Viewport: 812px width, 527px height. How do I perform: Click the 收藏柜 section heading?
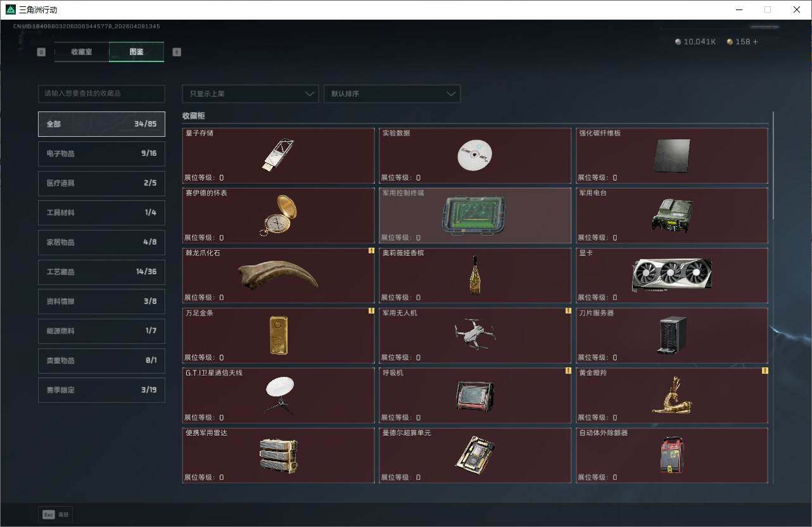point(194,116)
